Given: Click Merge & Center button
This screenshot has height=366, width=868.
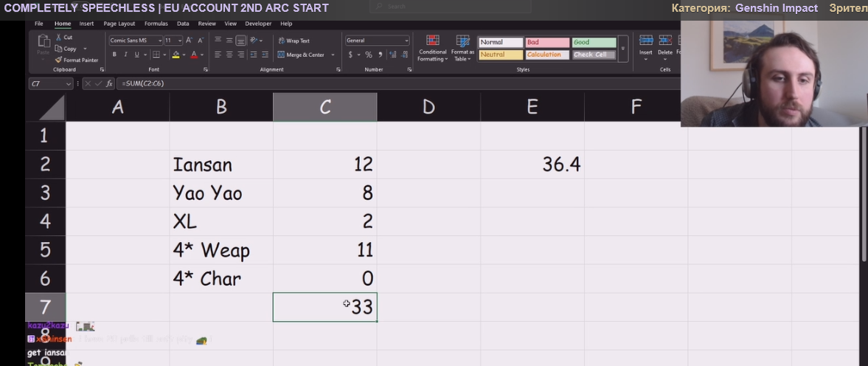Looking at the screenshot, I should [301, 55].
